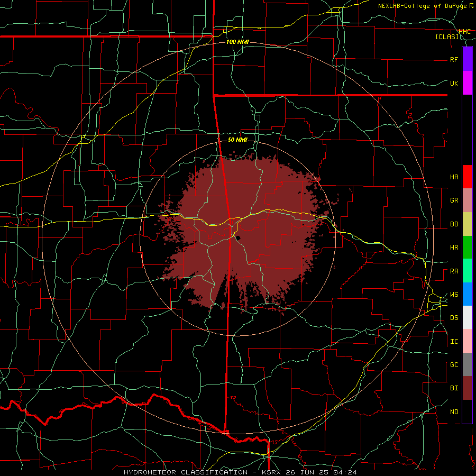
Task: Click the RA legend label
Action: pyautogui.click(x=454, y=271)
